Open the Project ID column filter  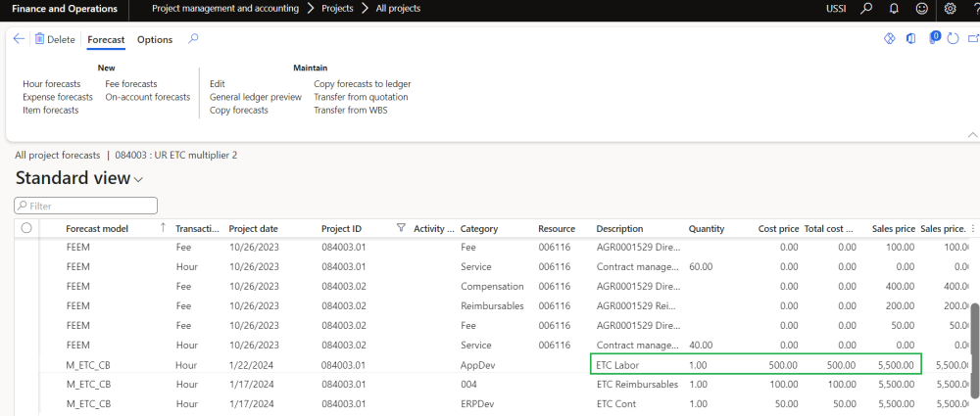point(400,228)
